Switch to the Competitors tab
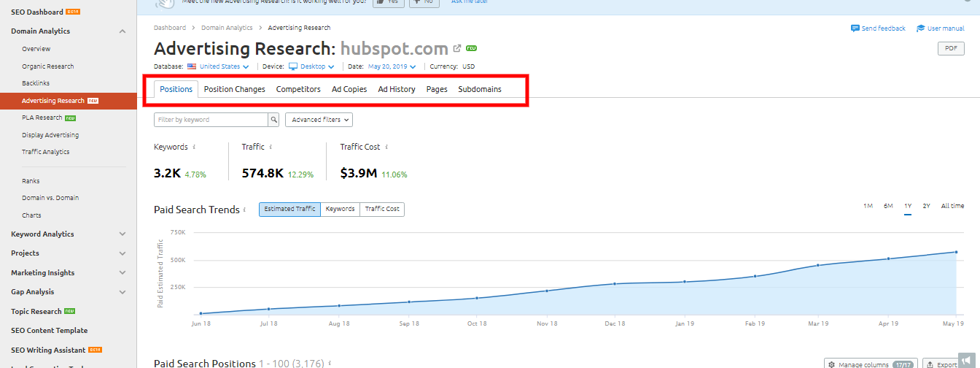The width and height of the screenshot is (980, 368). tap(298, 89)
